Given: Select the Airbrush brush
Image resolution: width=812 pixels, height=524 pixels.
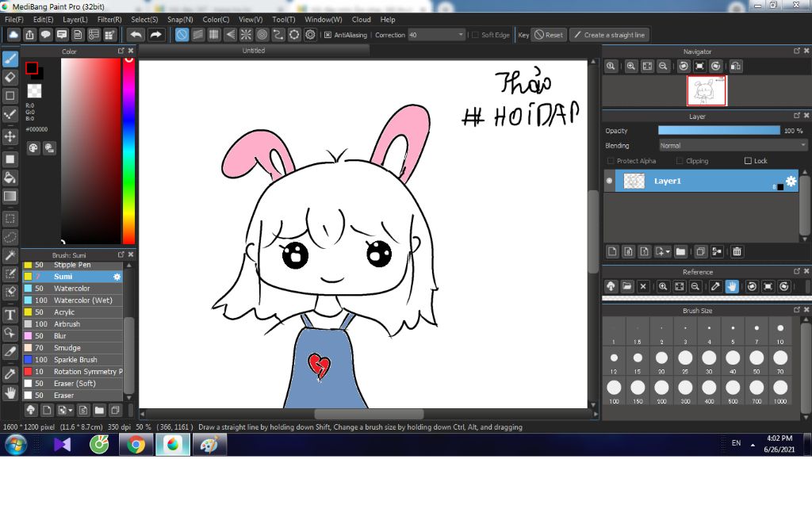Looking at the screenshot, I should click(72, 324).
